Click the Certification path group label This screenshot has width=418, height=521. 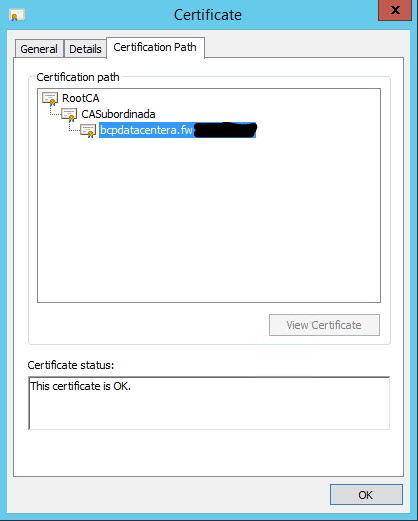tap(78, 77)
